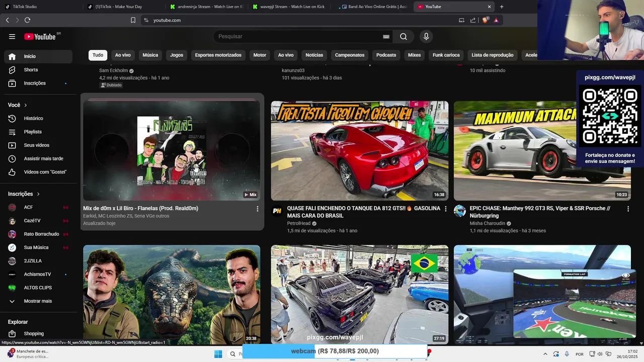Open Seus vídeos in the sidebar
This screenshot has width=644, height=362.
[x=38, y=145]
